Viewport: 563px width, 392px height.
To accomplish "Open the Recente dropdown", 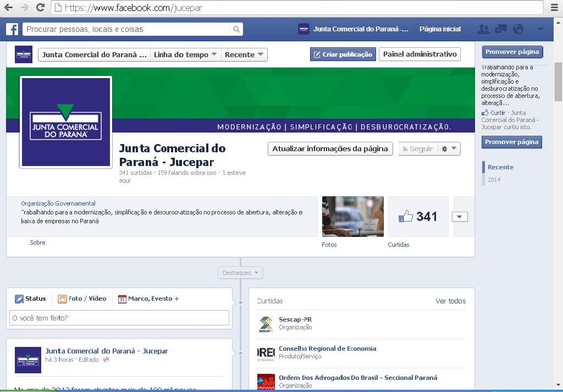I will click(x=244, y=54).
